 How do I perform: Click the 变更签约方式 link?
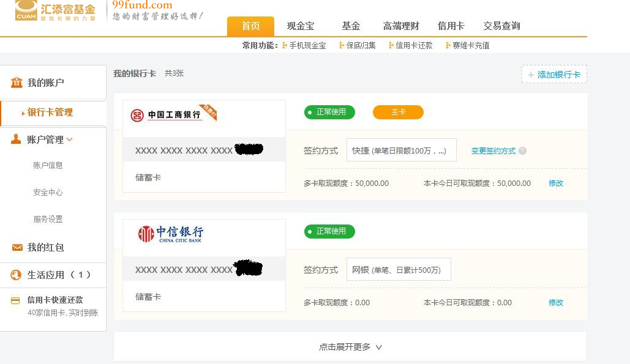tap(493, 150)
